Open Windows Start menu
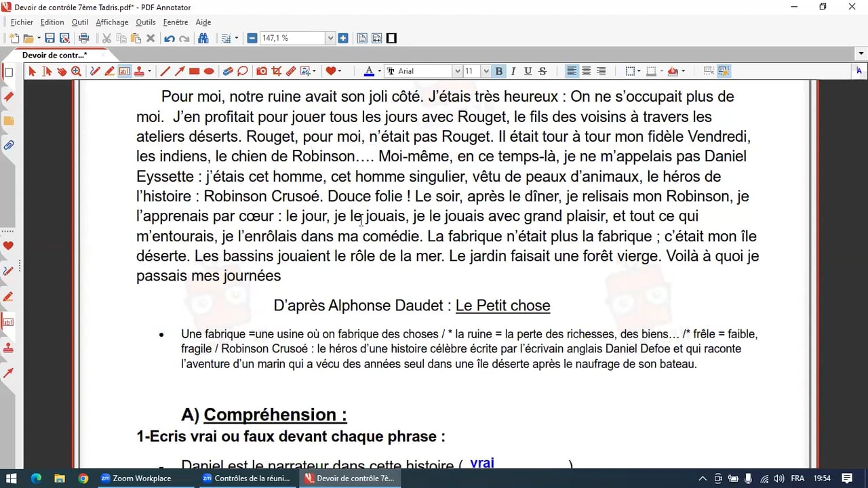Screen dimensions: 868x488 click(x=12, y=479)
